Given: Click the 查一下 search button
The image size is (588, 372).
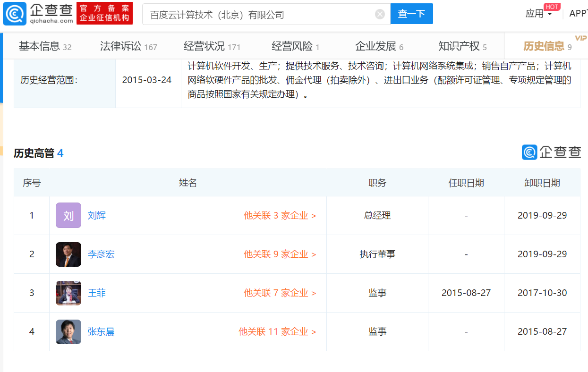Looking at the screenshot, I should click(x=411, y=14).
